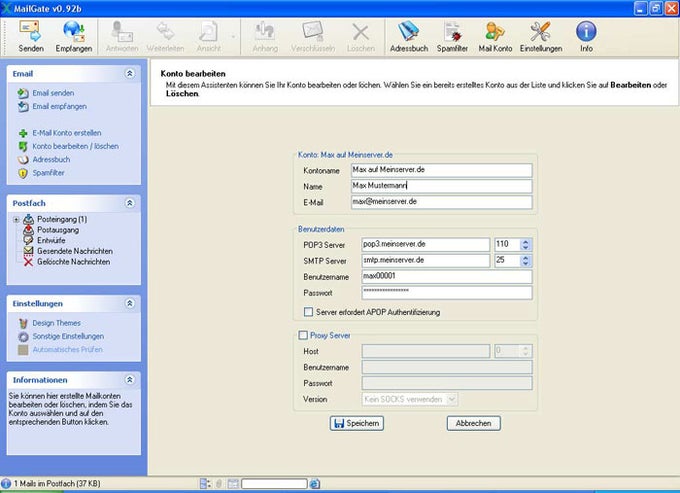680x493 pixels.
Task: Click the Abbrechen button
Action: [473, 424]
